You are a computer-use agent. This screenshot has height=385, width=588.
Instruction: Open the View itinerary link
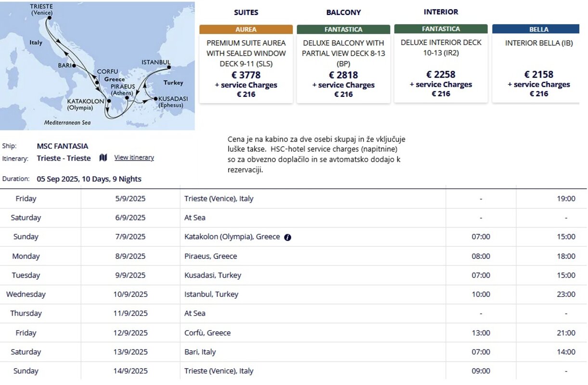134,158
